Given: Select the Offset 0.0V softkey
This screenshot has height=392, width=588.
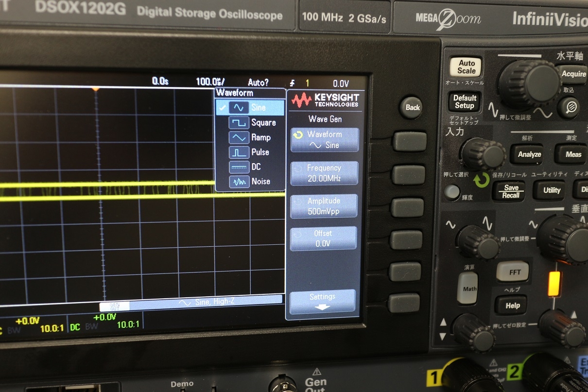Looking at the screenshot, I should click(323, 239).
